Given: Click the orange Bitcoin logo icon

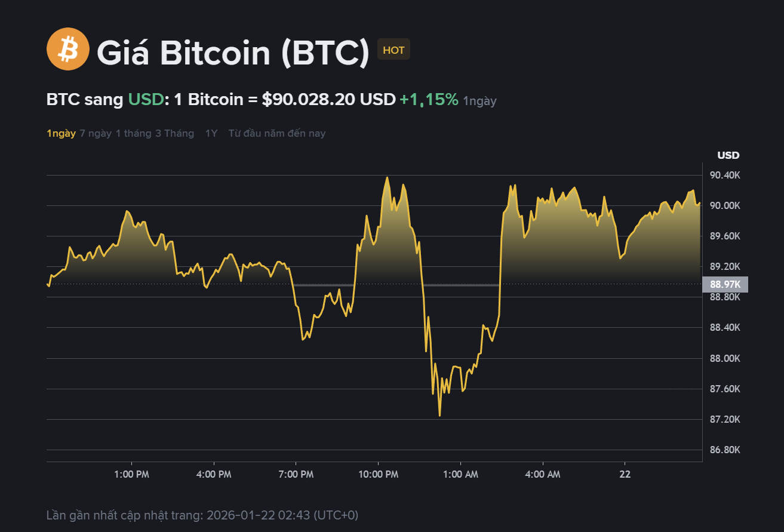Looking at the screenshot, I should tap(67, 50).
